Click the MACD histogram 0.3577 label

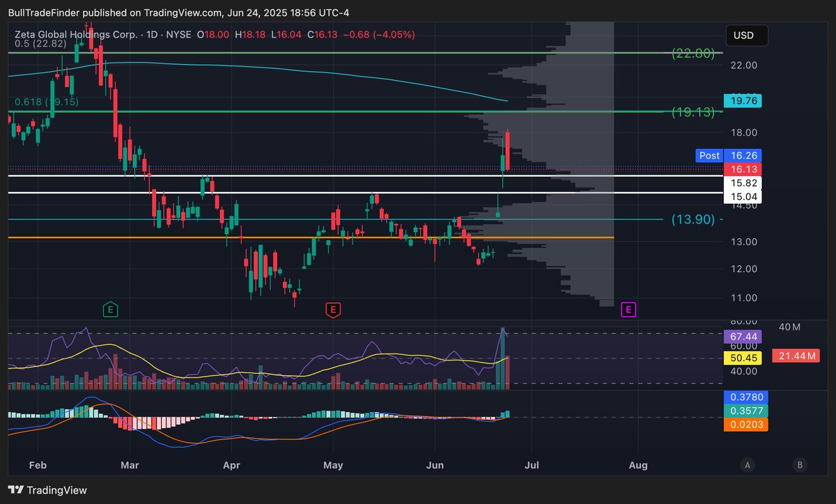(745, 410)
